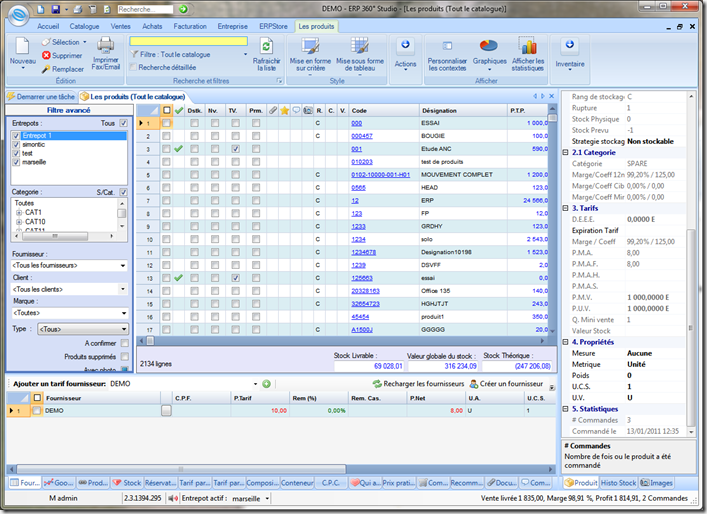Click the Rafraîchir la liste icon
The image size is (707, 514).
click(x=266, y=46)
